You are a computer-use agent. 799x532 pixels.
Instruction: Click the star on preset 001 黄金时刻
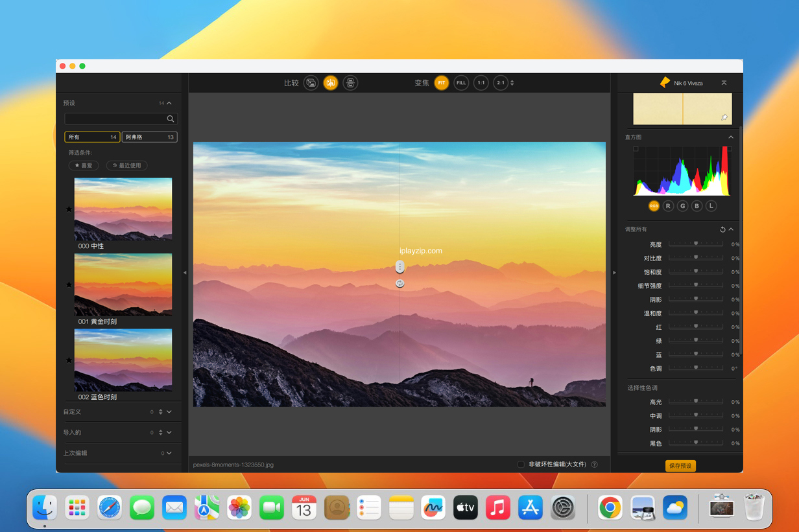(x=69, y=284)
